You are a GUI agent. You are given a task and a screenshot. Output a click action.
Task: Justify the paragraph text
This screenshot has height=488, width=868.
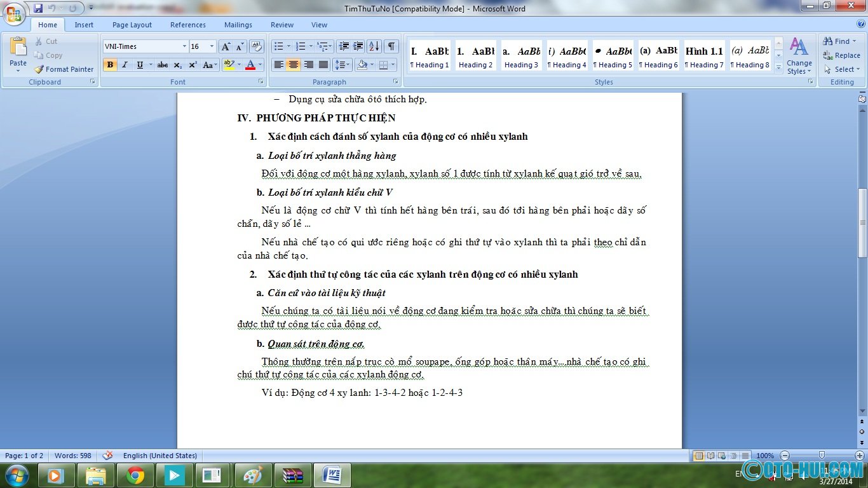point(323,65)
